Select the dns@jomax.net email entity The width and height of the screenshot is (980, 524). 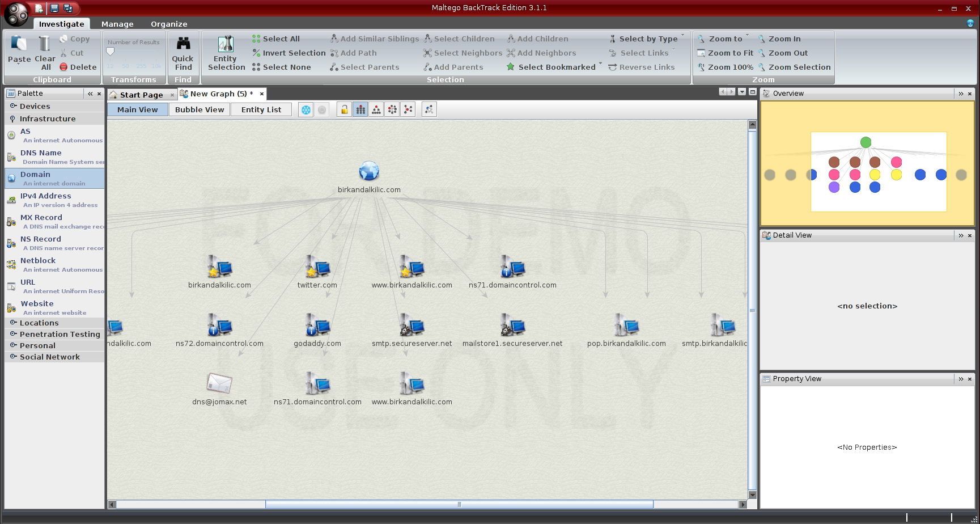219,383
